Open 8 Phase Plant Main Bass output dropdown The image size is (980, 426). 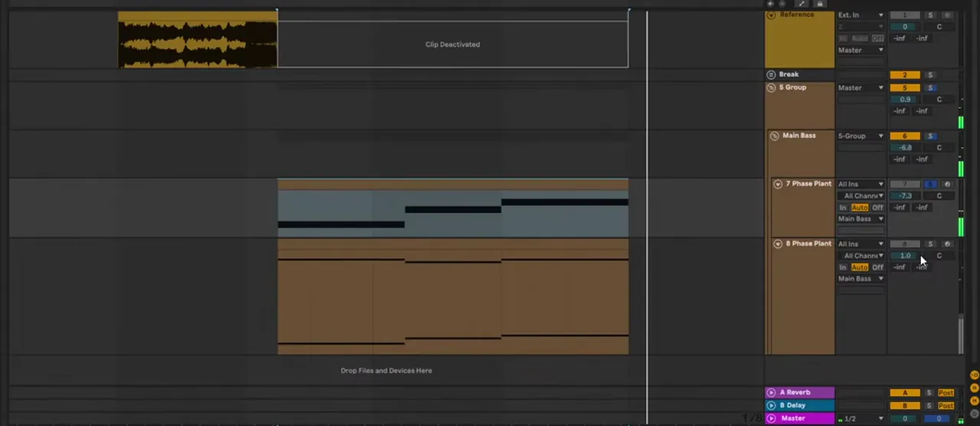pyautogui.click(x=861, y=279)
